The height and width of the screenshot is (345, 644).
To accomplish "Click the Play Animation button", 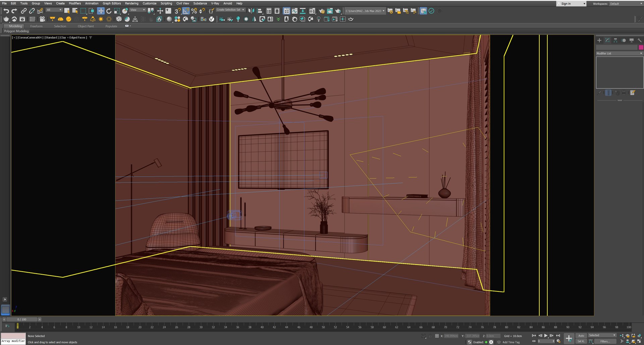I will [546, 336].
